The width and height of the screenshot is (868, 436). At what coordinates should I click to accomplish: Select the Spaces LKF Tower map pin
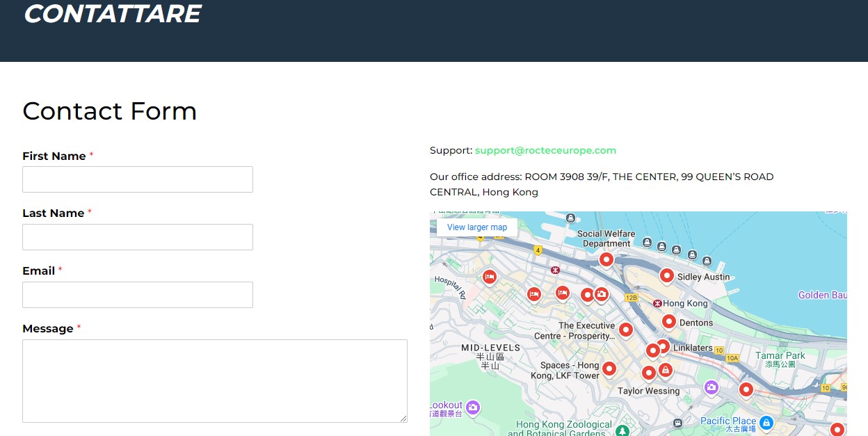pos(609,369)
